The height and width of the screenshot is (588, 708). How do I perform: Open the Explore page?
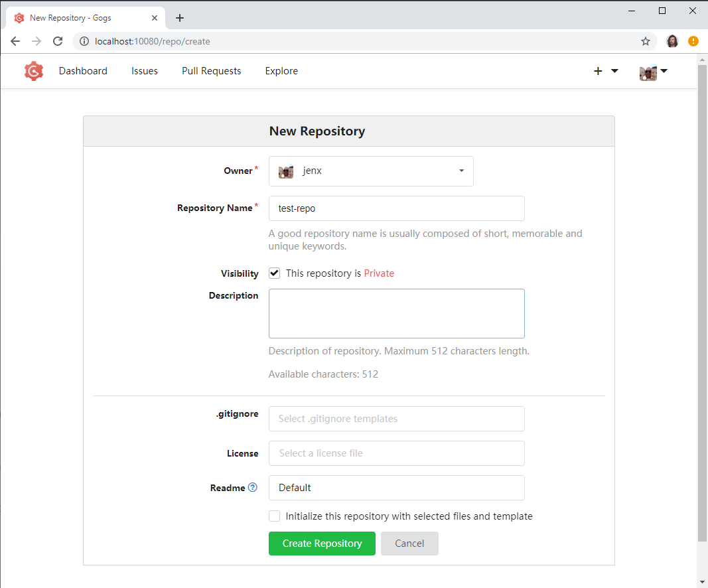point(281,70)
